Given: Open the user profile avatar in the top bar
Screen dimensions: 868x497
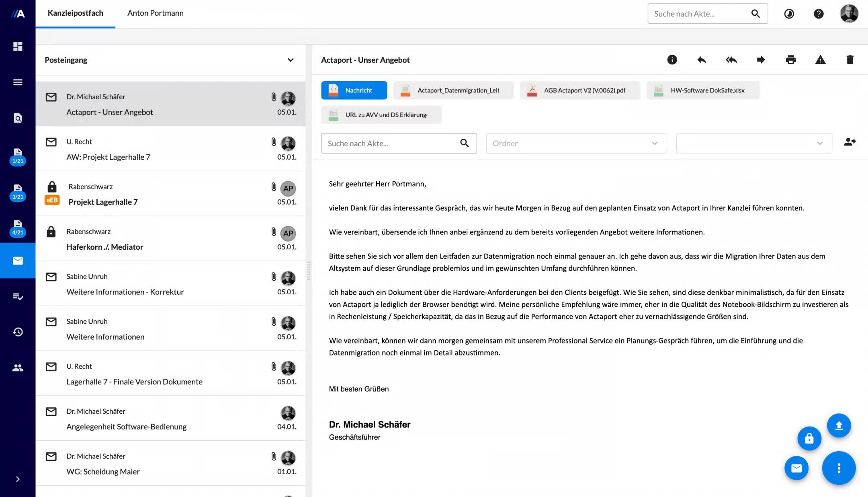Looking at the screenshot, I should pos(849,14).
